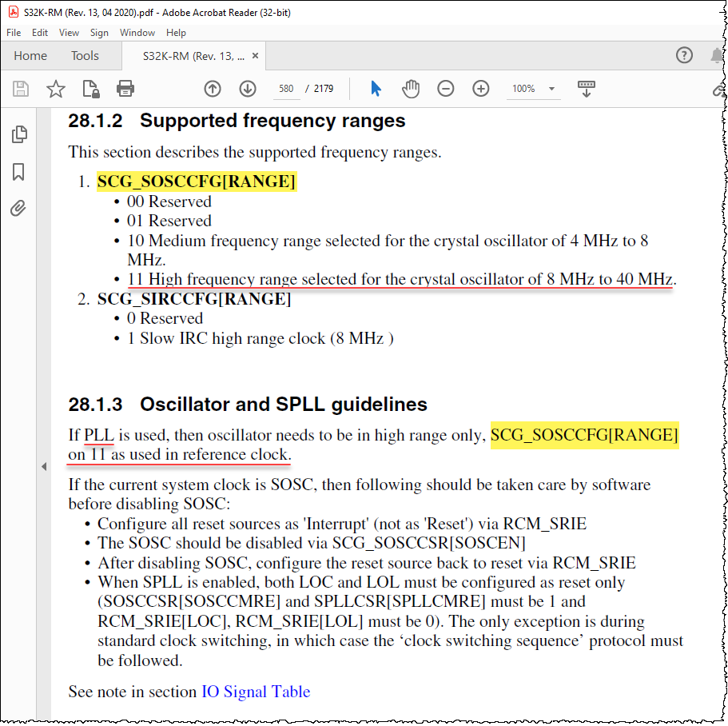Collapse the navigation pane with the chevron

point(45,465)
